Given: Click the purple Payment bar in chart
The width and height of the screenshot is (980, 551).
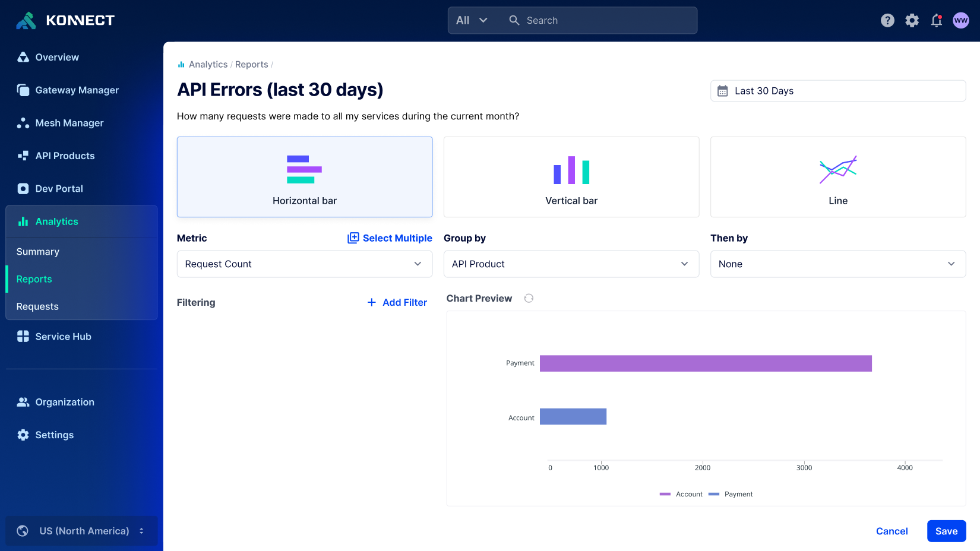Looking at the screenshot, I should pyautogui.click(x=705, y=363).
